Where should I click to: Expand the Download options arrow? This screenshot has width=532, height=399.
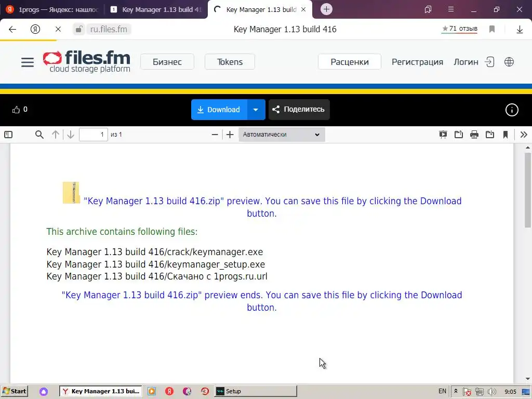pos(256,110)
